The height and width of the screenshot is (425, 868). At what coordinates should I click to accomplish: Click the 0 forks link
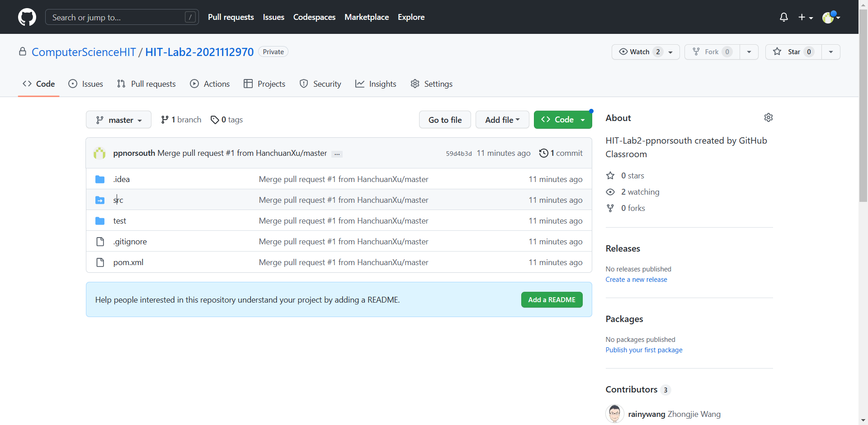626,208
